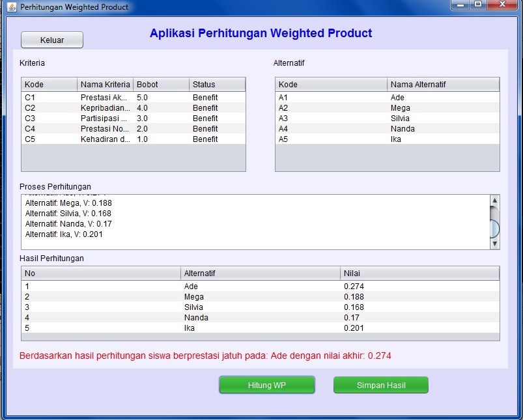Select criteria row C1 Prestasi Akademik

[98, 97]
